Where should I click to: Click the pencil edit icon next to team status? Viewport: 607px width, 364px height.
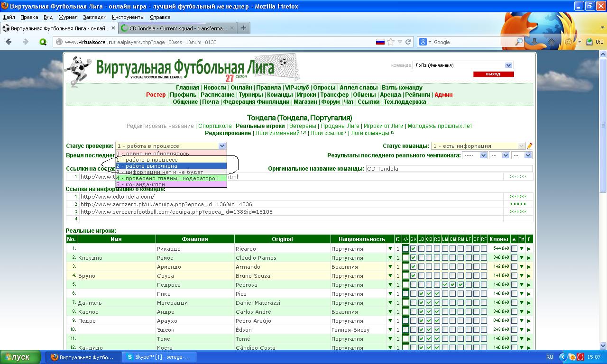530,146
